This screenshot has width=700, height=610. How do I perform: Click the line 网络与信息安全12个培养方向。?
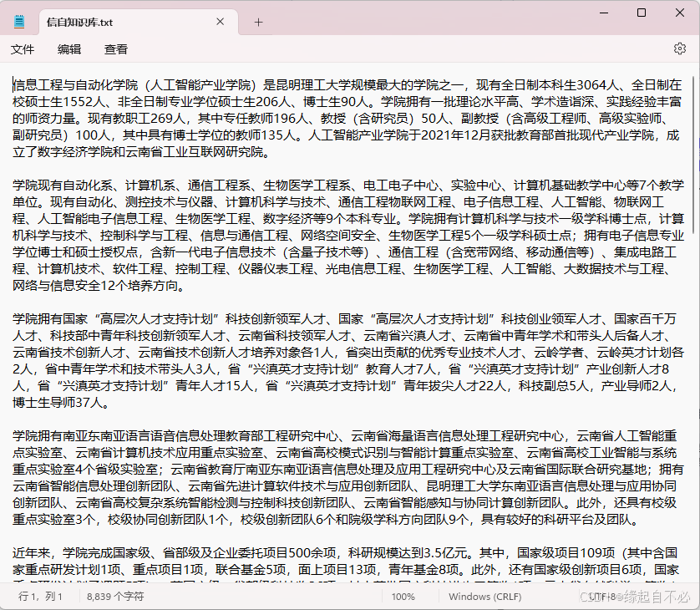pyautogui.click(x=99, y=285)
